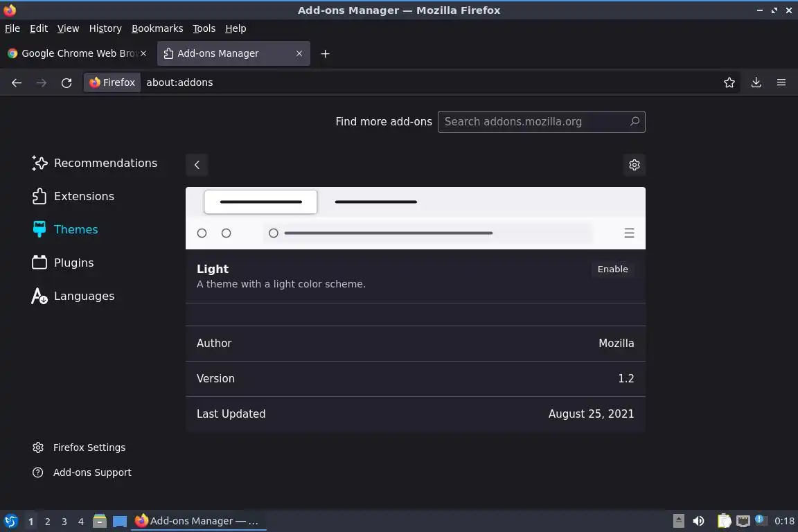This screenshot has width=798, height=532.
Task: Switch to workspace 3 in taskbar
Action: [x=64, y=522]
